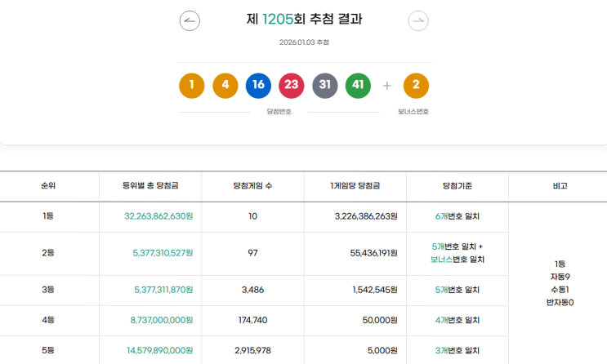Click remark text 반자동0
Screen dimensions: 607x364
pos(560,303)
